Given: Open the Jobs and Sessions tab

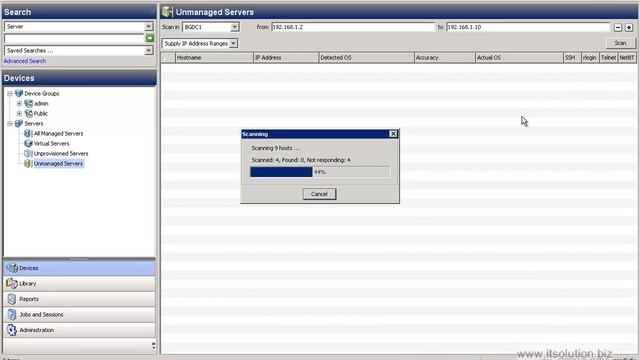Looking at the screenshot, I should click(79, 315).
